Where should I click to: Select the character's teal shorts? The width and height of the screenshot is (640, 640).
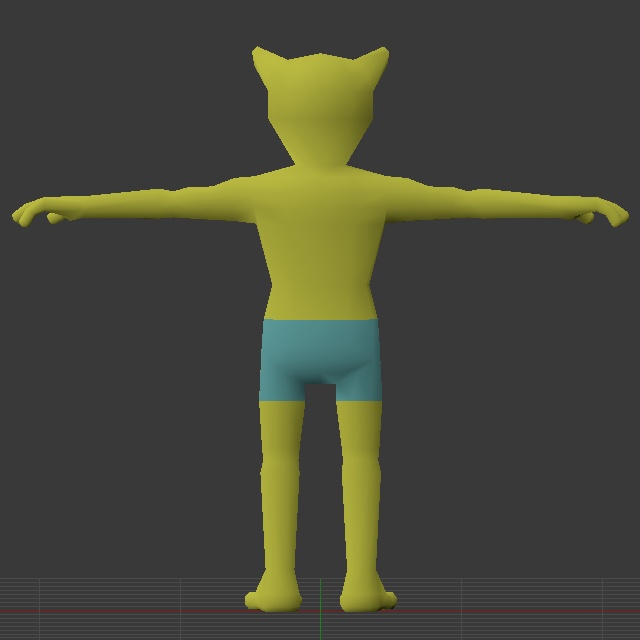click(x=321, y=359)
